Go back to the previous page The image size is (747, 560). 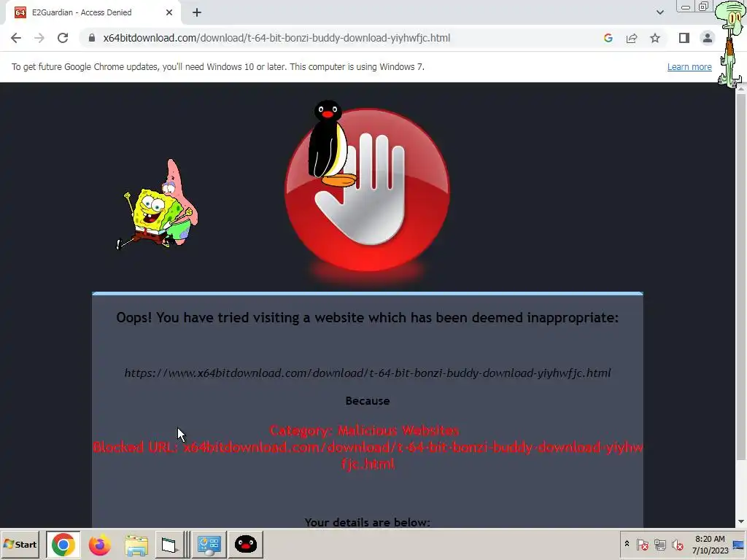pyautogui.click(x=16, y=38)
